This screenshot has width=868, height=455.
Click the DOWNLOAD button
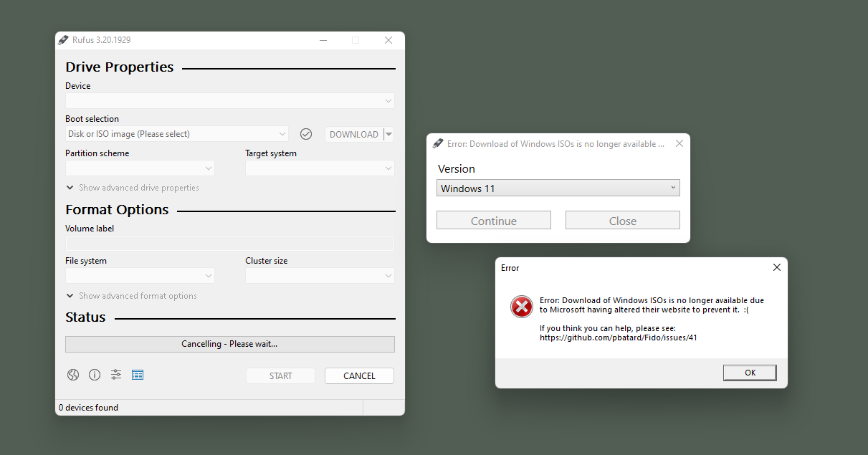pyautogui.click(x=354, y=134)
